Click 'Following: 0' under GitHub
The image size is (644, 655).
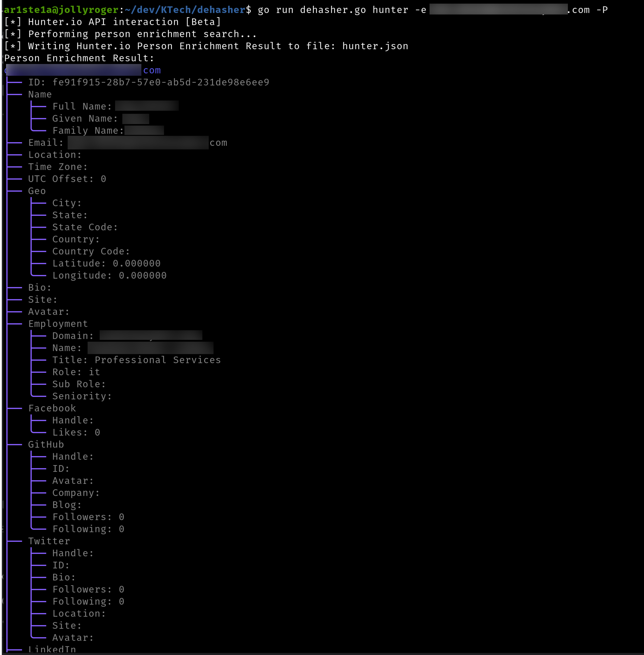(x=88, y=529)
